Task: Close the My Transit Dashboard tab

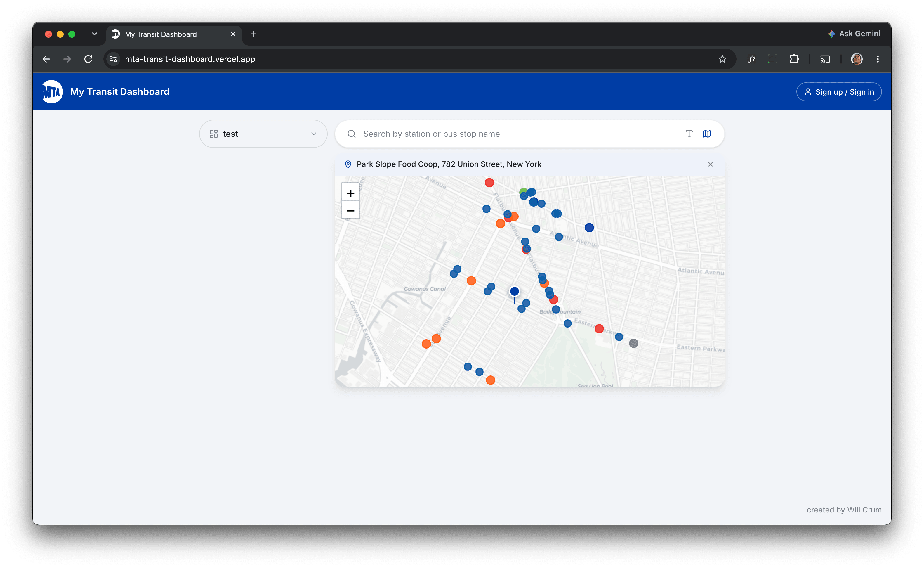Action: pos(233,34)
